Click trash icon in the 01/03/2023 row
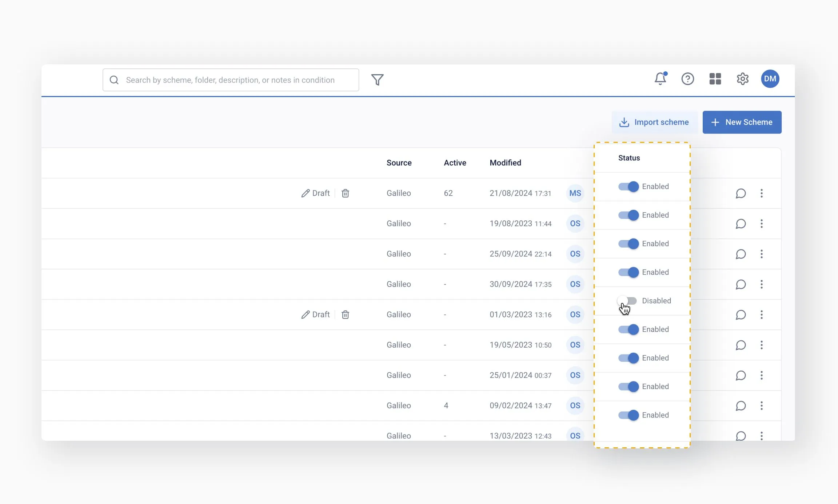838x504 pixels. pos(345,315)
